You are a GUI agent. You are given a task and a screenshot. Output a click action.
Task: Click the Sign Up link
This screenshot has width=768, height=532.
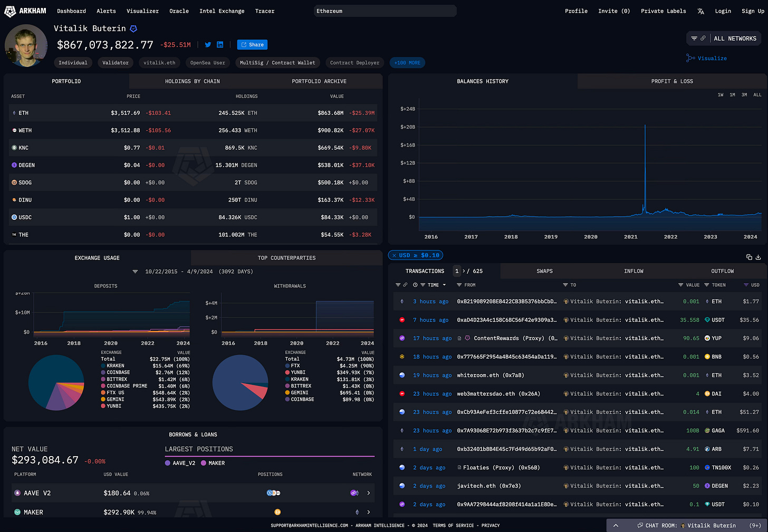[753, 11]
